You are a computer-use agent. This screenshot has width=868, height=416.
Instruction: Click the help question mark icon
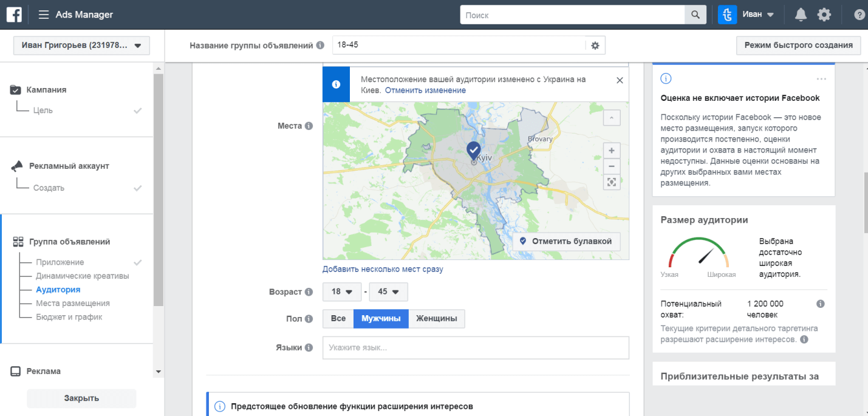(x=859, y=15)
